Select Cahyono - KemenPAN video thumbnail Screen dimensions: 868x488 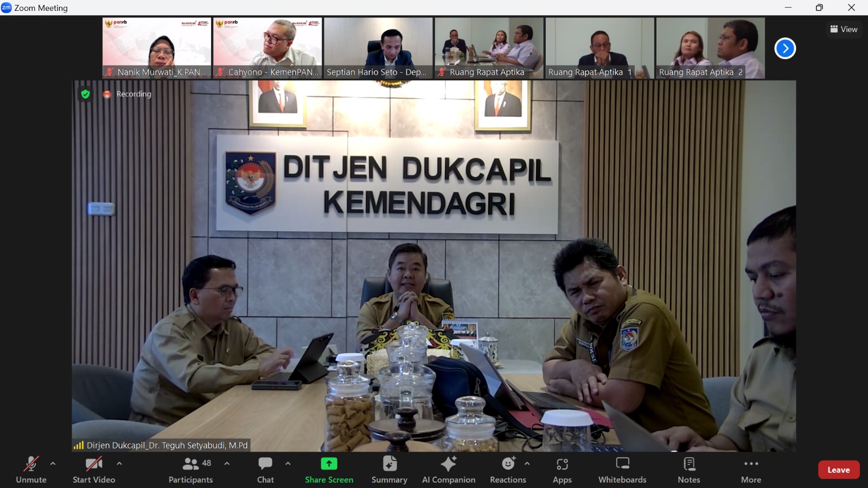click(267, 48)
